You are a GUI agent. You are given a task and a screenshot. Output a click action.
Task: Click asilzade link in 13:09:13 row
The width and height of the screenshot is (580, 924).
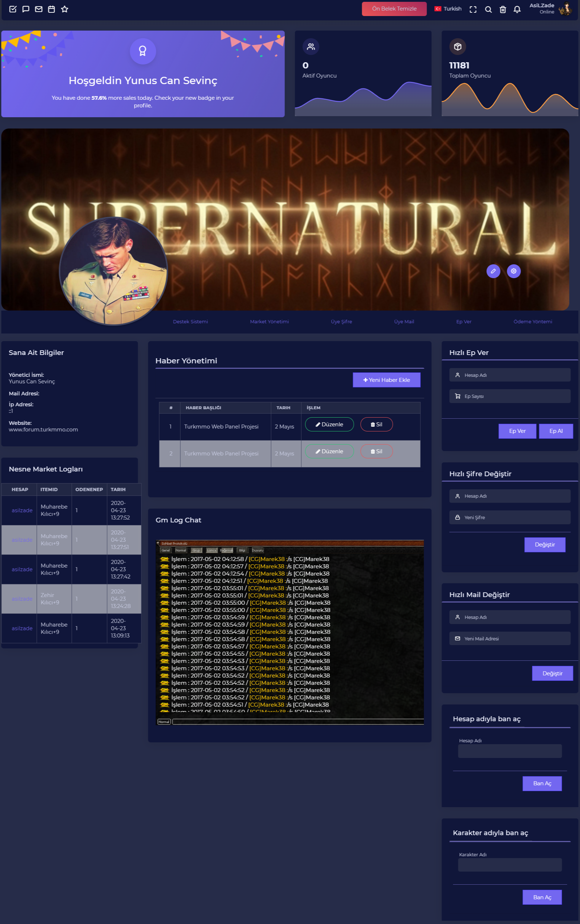pyautogui.click(x=22, y=628)
